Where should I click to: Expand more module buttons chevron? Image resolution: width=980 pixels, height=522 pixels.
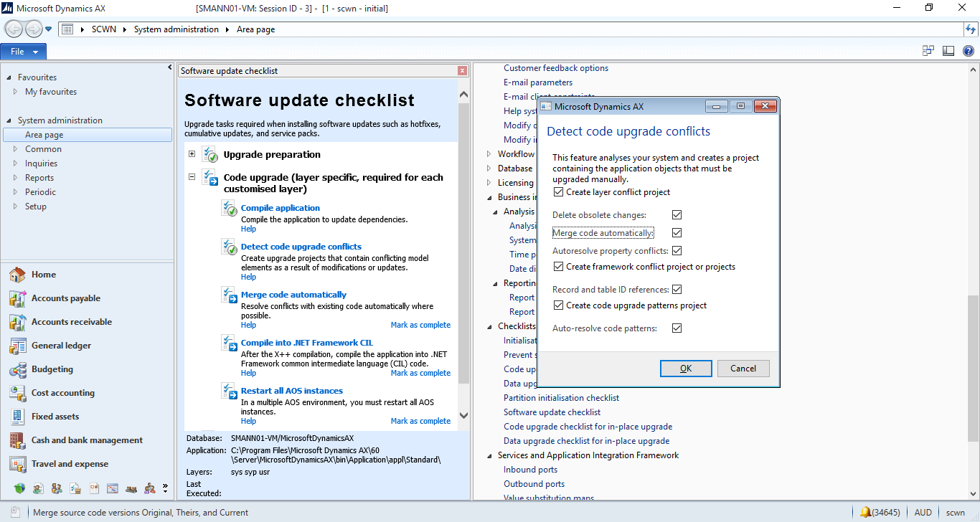pyautogui.click(x=165, y=488)
